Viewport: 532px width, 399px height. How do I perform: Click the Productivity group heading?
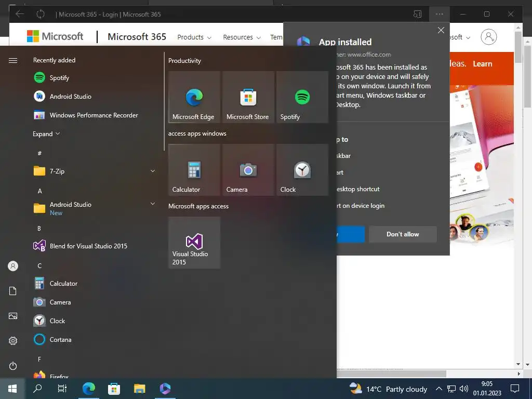coord(184,61)
